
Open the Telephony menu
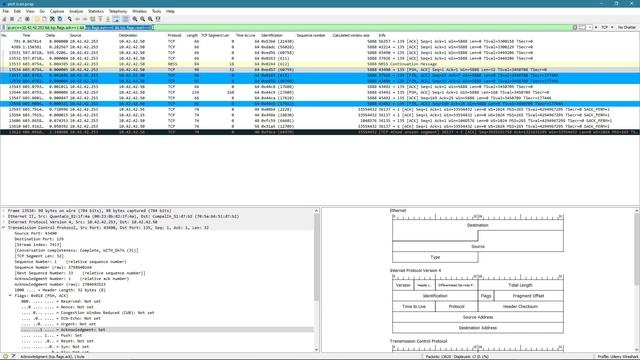point(118,11)
